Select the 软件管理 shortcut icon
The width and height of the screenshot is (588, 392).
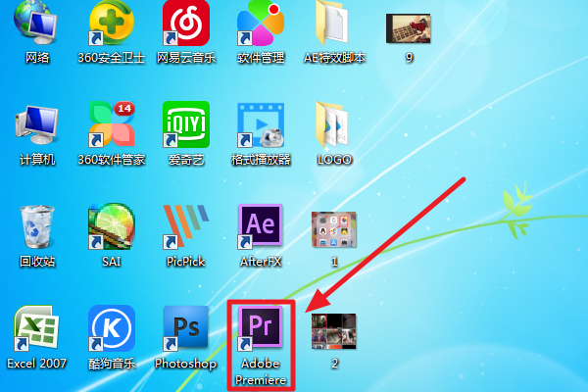pos(261,23)
